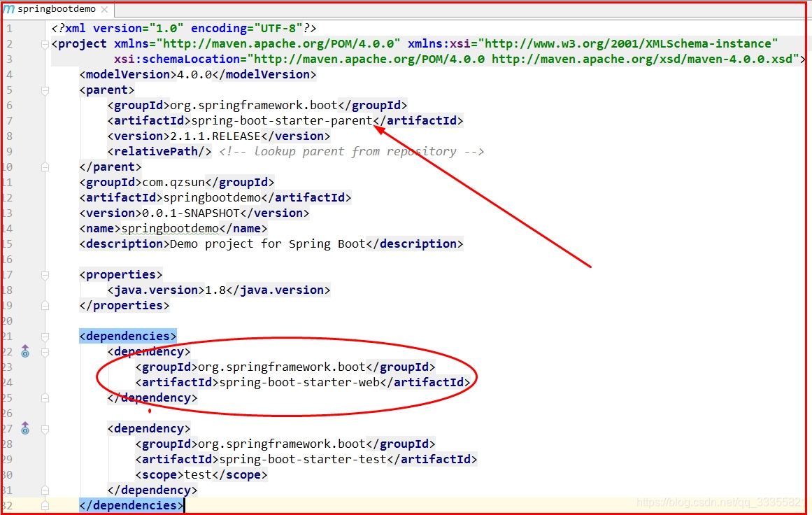The height and width of the screenshot is (515, 812).
Task: Select the springbootdemo editor tab
Action: [57, 9]
